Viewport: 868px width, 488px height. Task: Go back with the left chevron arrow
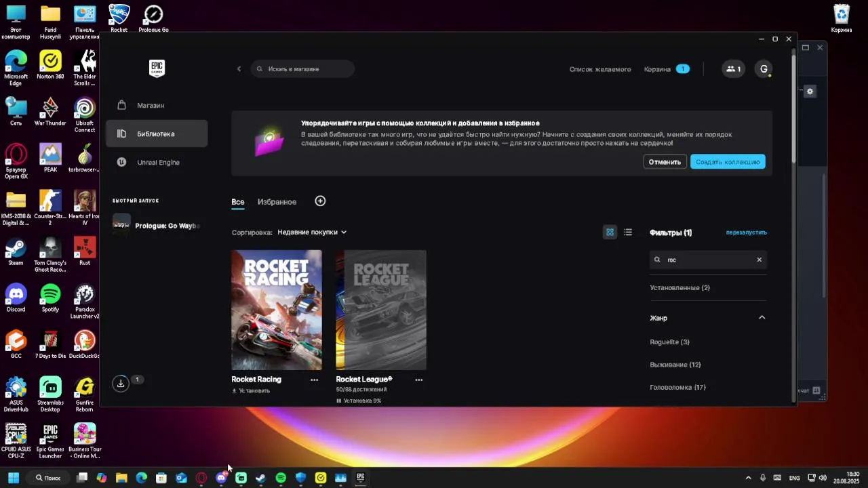coord(239,69)
